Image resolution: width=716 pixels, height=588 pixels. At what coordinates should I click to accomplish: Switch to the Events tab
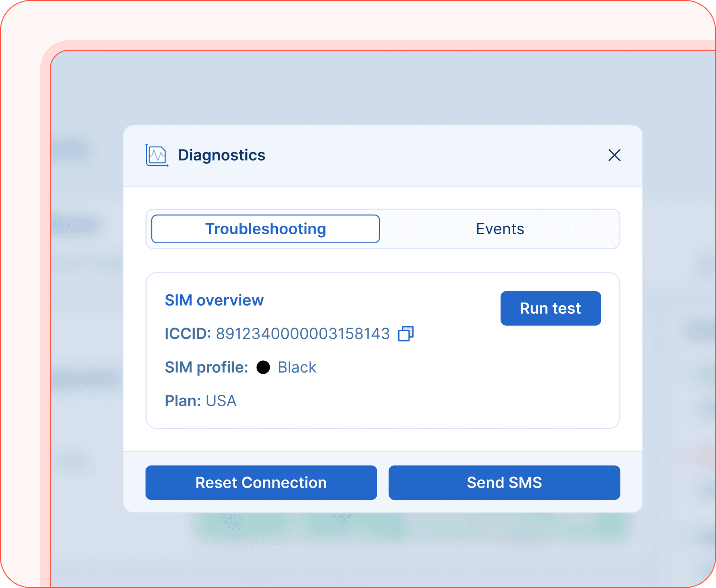pyautogui.click(x=500, y=229)
